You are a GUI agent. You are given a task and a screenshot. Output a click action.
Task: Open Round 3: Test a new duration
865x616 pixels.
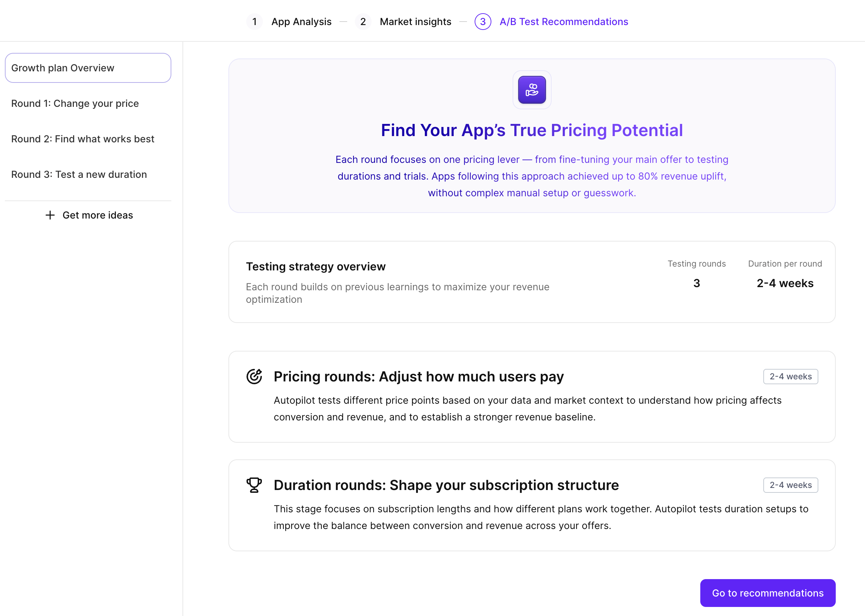pyautogui.click(x=79, y=174)
